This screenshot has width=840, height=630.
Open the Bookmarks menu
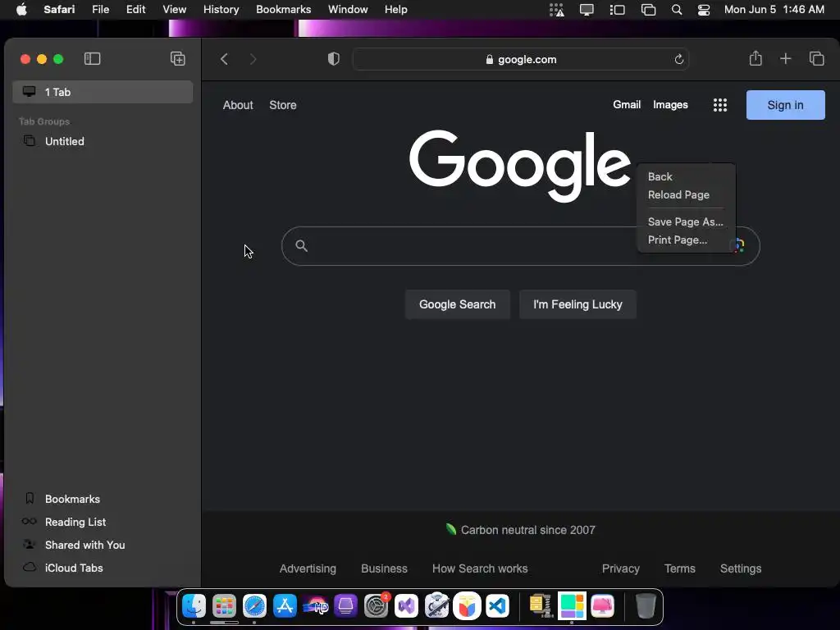[283, 9]
